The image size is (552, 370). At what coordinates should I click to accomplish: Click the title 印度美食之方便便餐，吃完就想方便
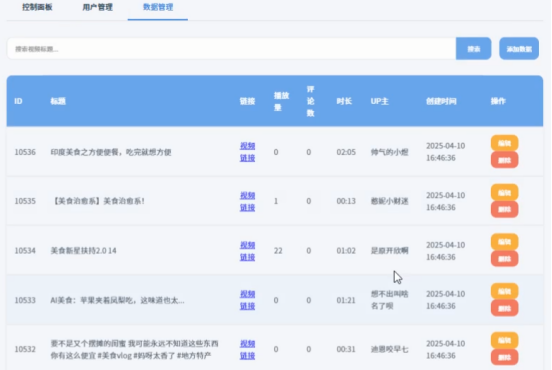click(x=111, y=152)
